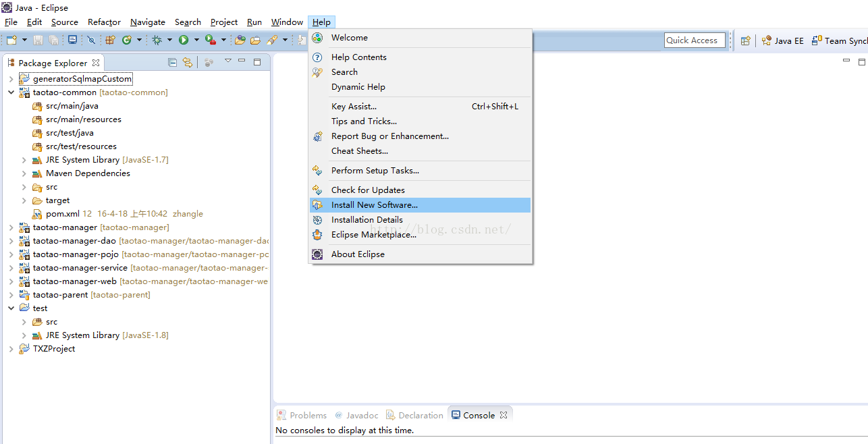Click the New Java Class icon
This screenshot has width=868, height=444.
pos(127,40)
